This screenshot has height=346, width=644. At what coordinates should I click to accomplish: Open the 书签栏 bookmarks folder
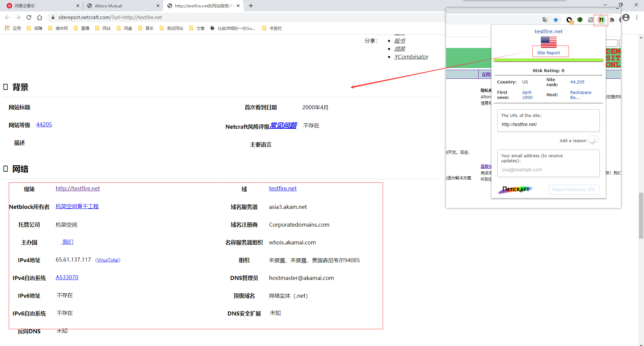coord(272,28)
